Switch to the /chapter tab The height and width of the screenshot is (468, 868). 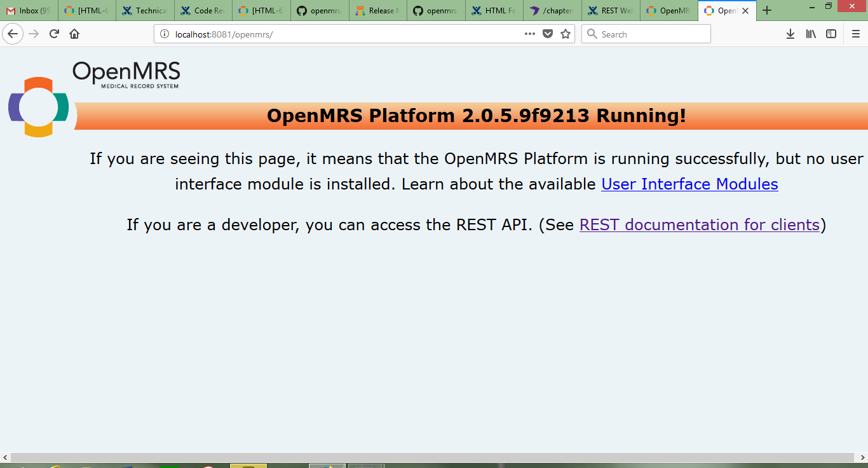click(x=552, y=11)
